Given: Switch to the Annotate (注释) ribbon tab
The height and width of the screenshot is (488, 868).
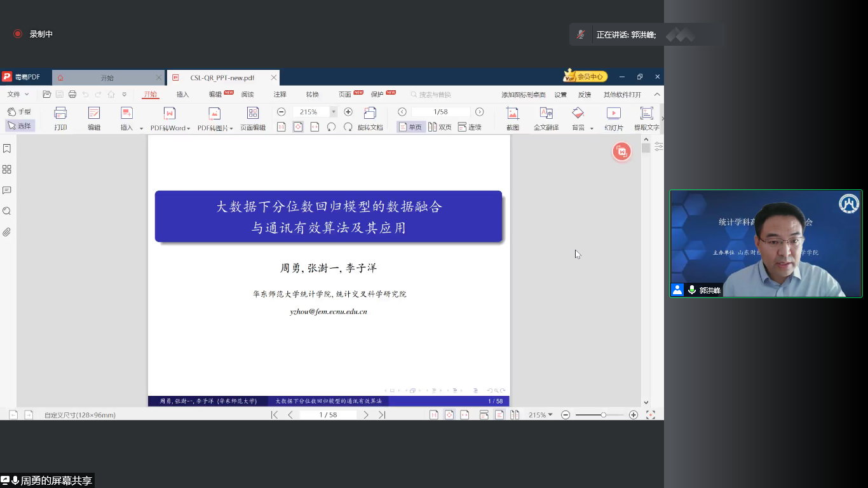Looking at the screenshot, I should tap(280, 95).
